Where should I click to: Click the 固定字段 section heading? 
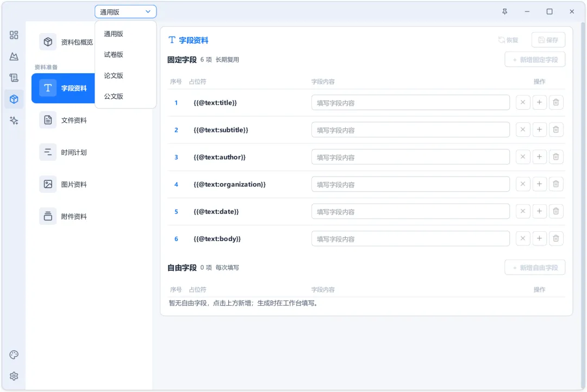coord(182,60)
